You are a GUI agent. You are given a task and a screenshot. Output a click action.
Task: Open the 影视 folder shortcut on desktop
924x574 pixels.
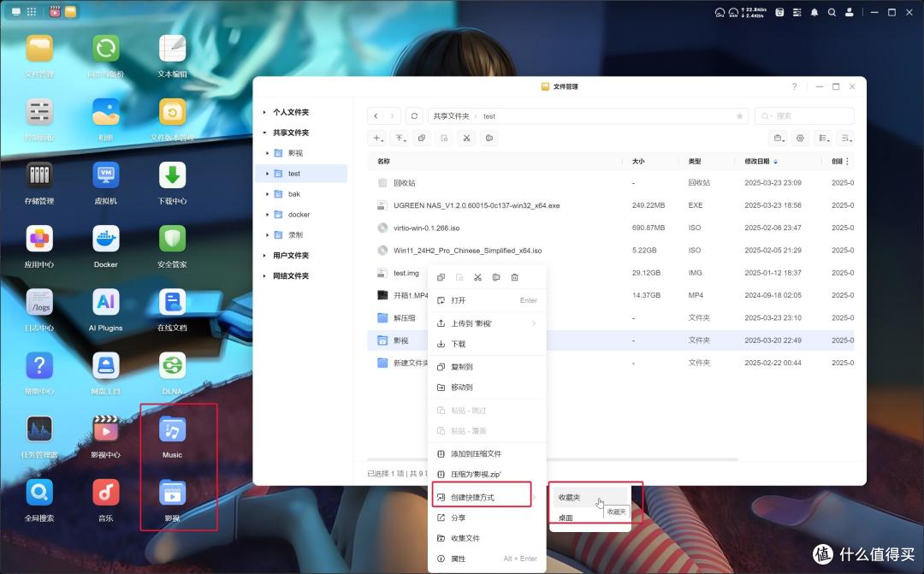(172, 494)
